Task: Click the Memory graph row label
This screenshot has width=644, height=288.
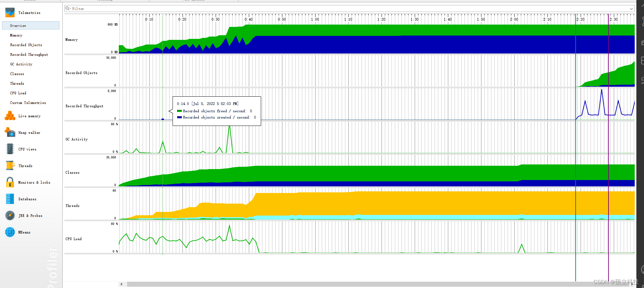Action: click(x=72, y=40)
